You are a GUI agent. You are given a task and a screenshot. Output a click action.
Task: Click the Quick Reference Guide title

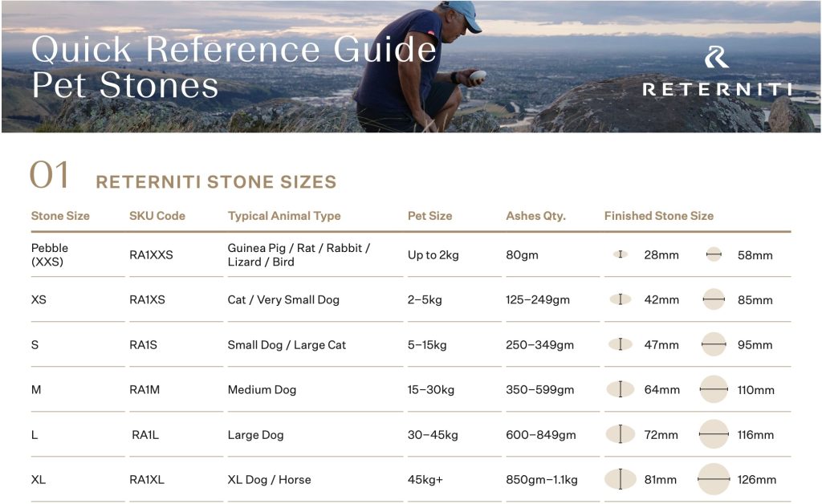pyautogui.click(x=234, y=50)
